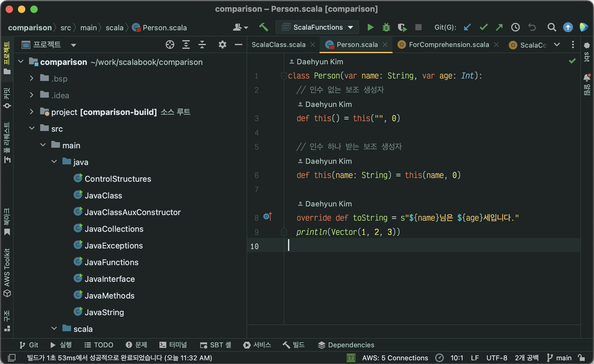This screenshot has width=594, height=364.
Task: Expand all in project tree
Action: 186,45
